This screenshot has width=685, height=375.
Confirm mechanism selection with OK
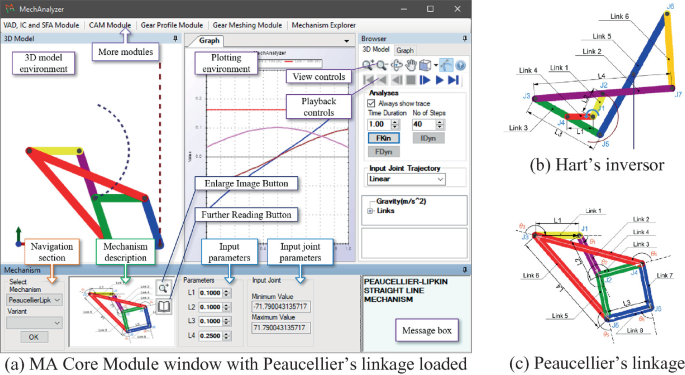[34, 337]
